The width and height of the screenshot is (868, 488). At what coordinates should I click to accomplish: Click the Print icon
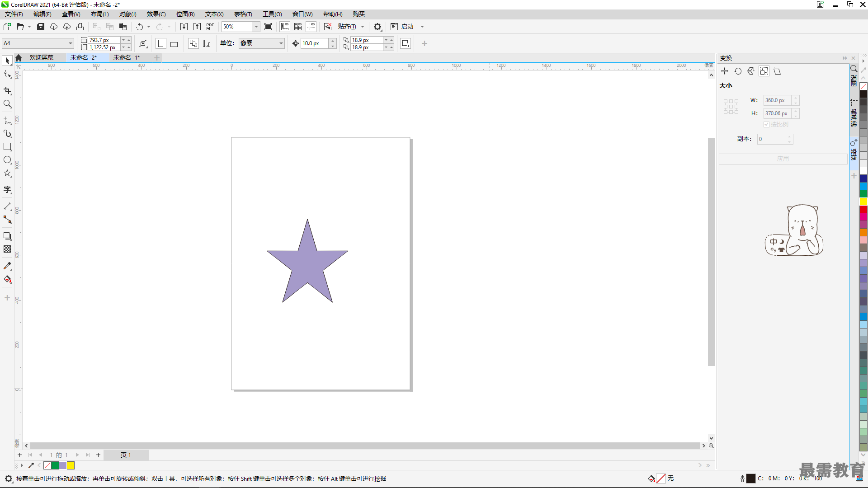pos(80,27)
